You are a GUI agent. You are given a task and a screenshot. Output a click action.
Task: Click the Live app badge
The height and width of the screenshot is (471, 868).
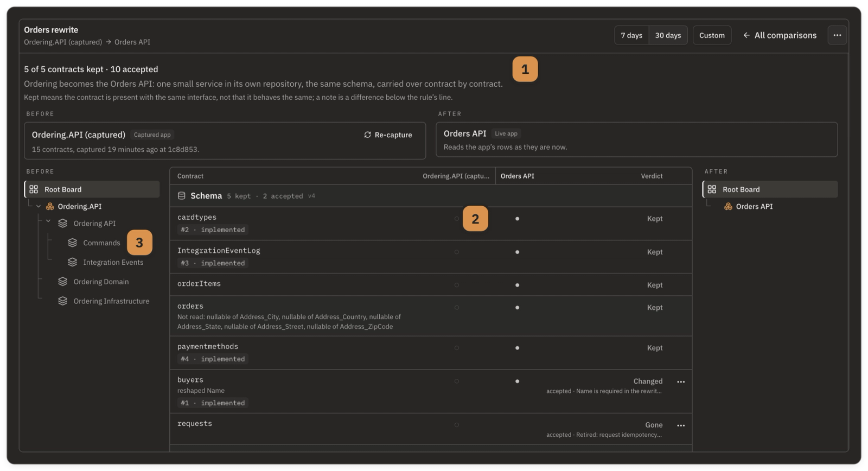point(506,133)
